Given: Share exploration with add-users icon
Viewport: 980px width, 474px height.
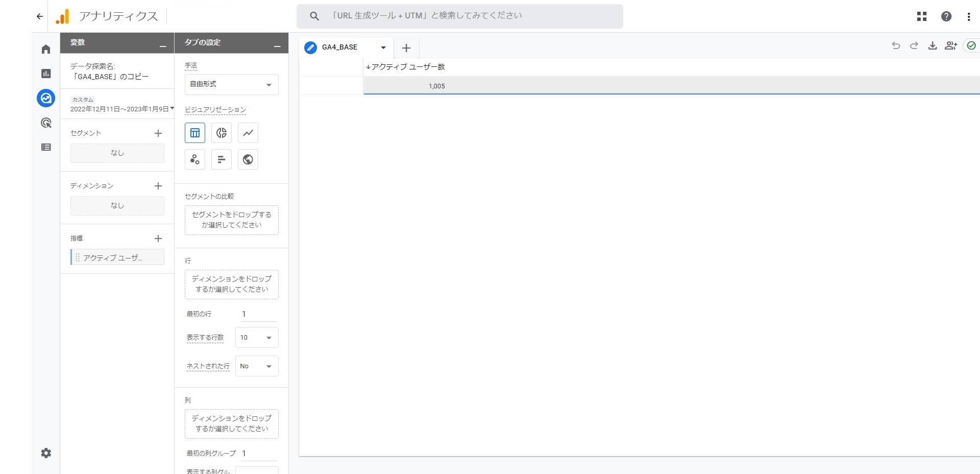Looking at the screenshot, I should (951, 45).
